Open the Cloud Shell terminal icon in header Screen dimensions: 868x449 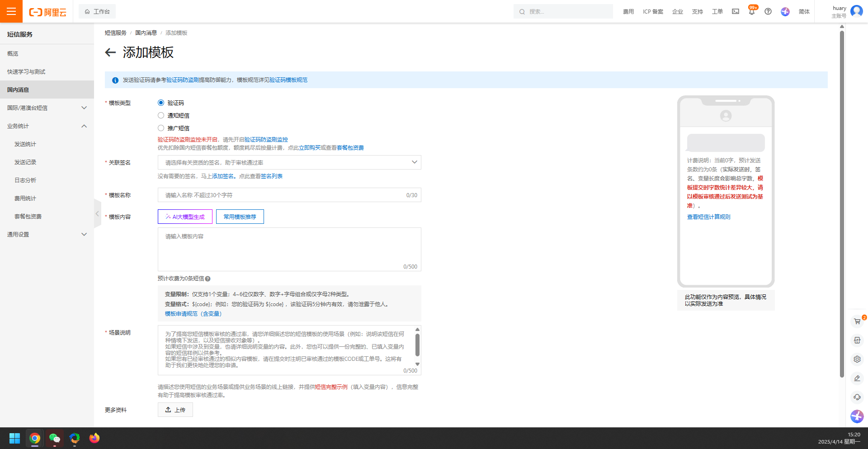[736, 12]
